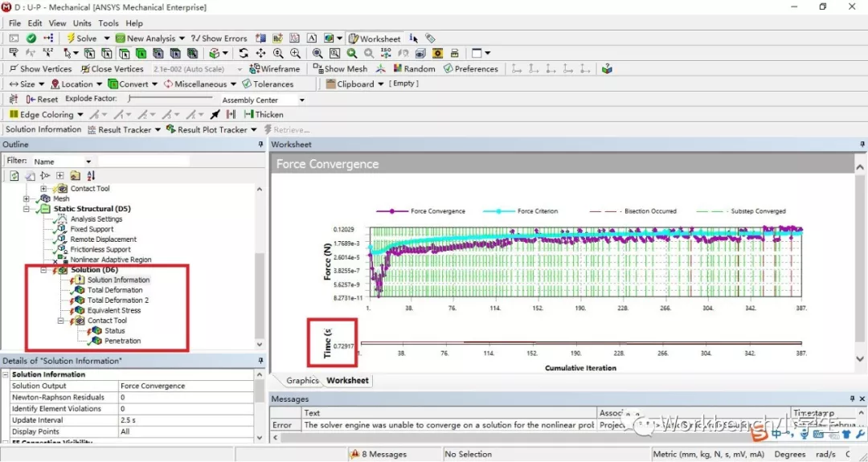The image size is (868, 462).
Task: Open the Filter Name dropdown
Action: [x=88, y=161]
